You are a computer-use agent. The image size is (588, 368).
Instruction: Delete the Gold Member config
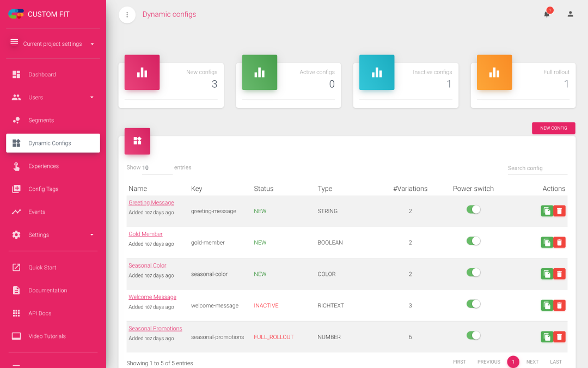coord(559,243)
